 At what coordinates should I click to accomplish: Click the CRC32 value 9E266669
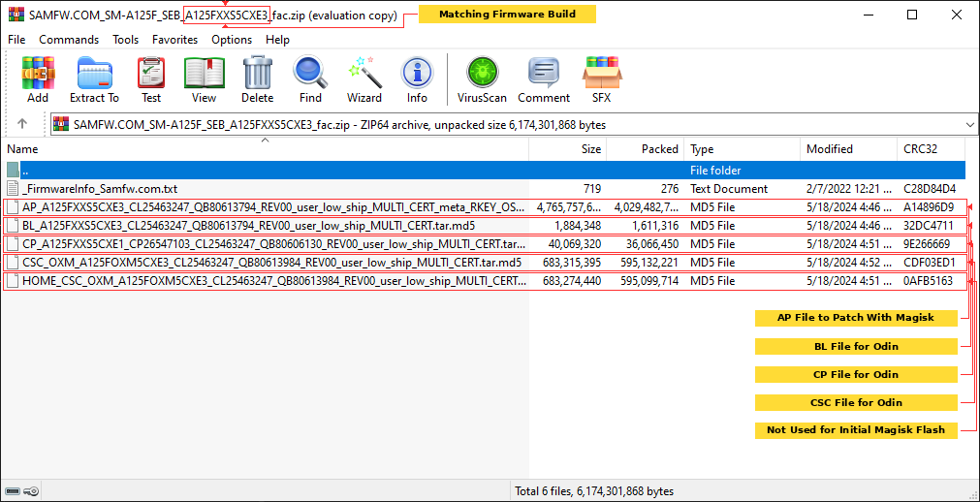(x=927, y=244)
